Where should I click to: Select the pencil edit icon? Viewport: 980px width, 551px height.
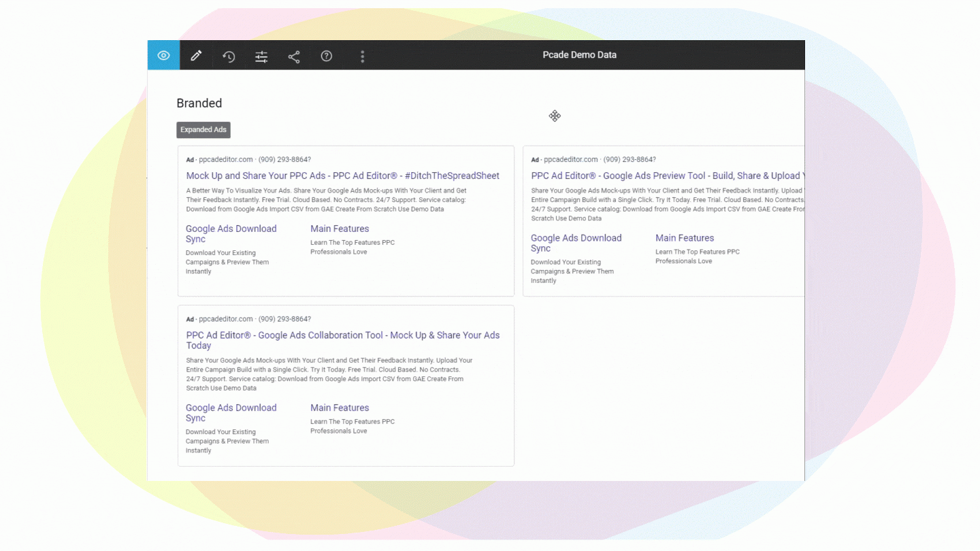(x=196, y=56)
